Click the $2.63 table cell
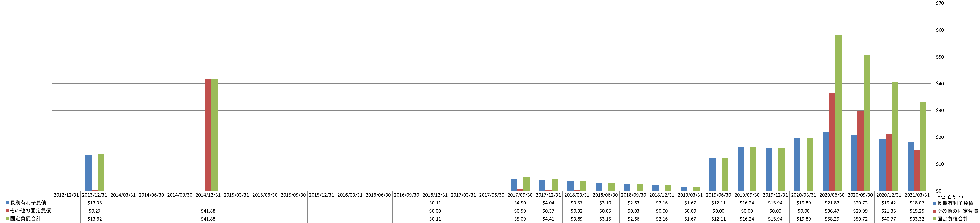 633,203
